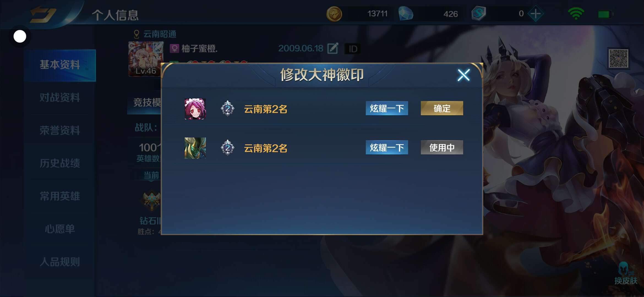The height and width of the screenshot is (297, 644).
Task: Click the ID badge button
Action: click(353, 49)
